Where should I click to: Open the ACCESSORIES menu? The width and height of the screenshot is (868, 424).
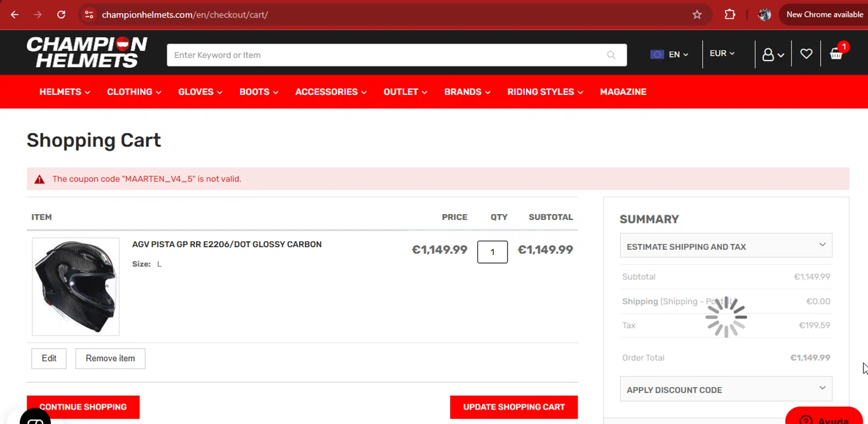coord(331,92)
